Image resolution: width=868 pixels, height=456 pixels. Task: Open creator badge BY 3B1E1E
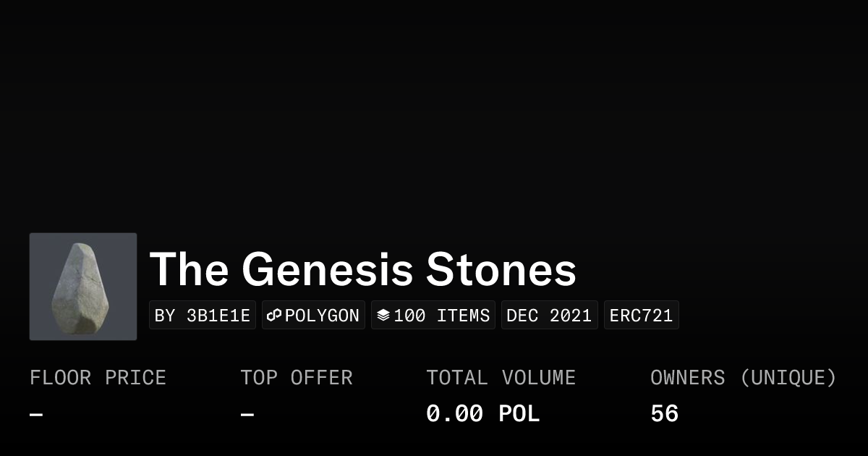pos(203,316)
